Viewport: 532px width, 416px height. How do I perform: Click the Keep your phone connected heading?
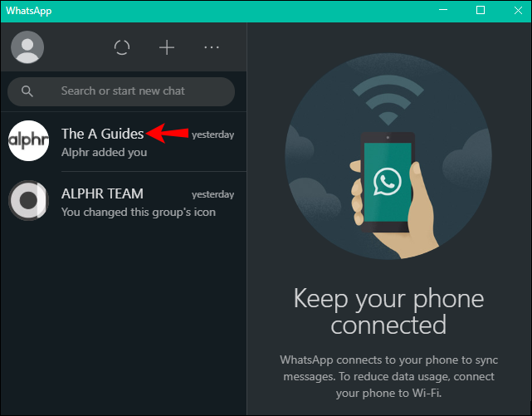click(x=388, y=311)
